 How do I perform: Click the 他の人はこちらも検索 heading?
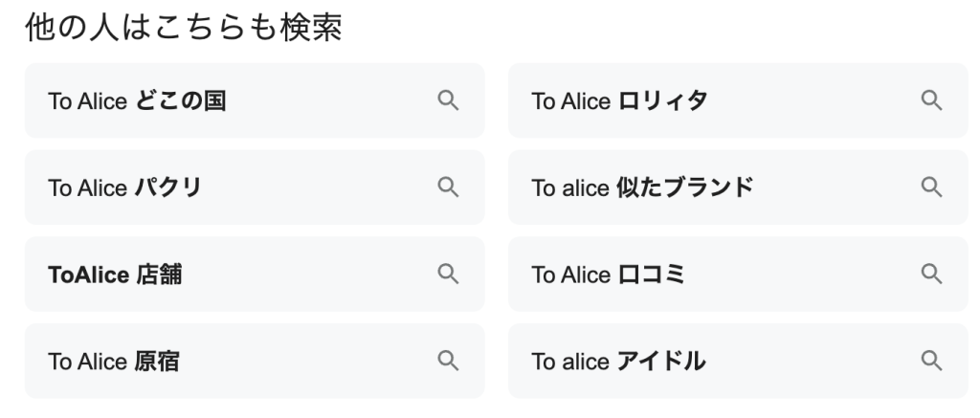click(183, 30)
